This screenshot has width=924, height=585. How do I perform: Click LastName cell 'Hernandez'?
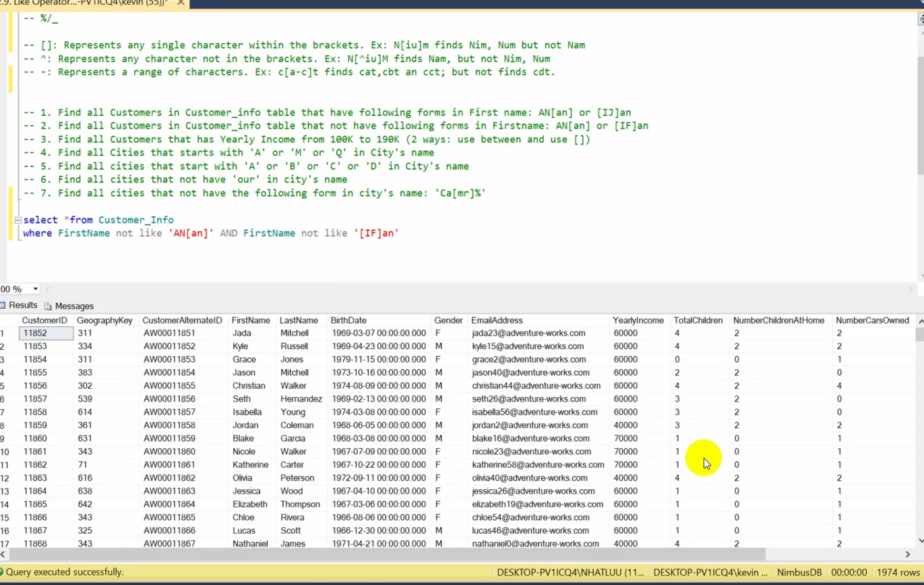pyautogui.click(x=301, y=399)
